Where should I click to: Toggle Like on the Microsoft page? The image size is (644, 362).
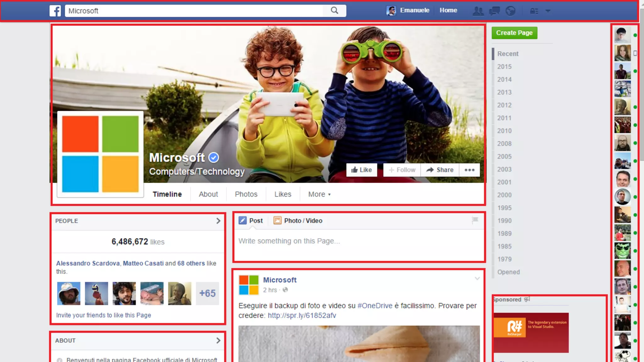pos(362,170)
